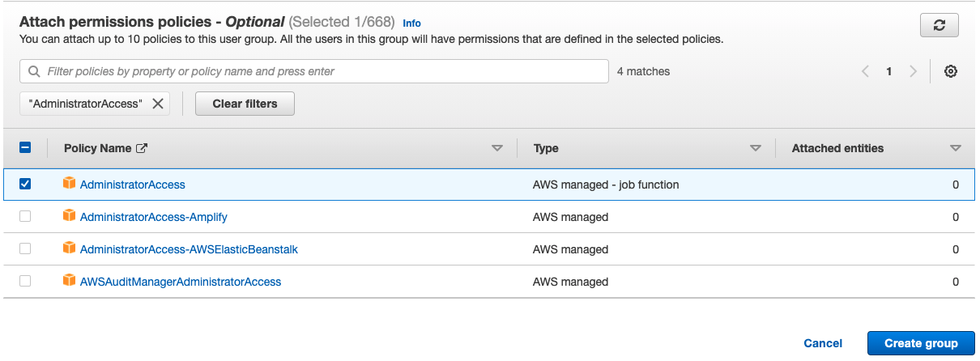Sort by Policy Name column arrow
This screenshot has width=980, height=361.
point(497,148)
